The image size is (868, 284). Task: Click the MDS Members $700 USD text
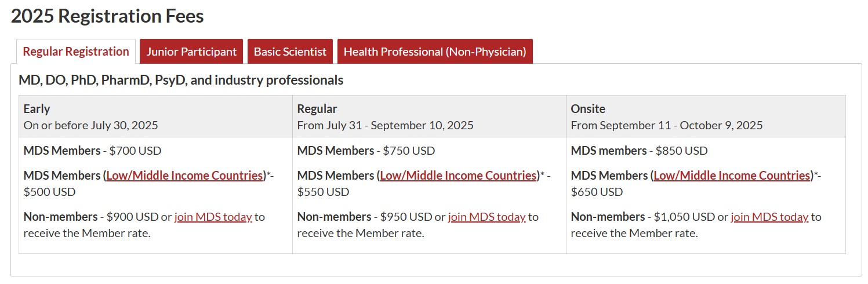(92, 151)
